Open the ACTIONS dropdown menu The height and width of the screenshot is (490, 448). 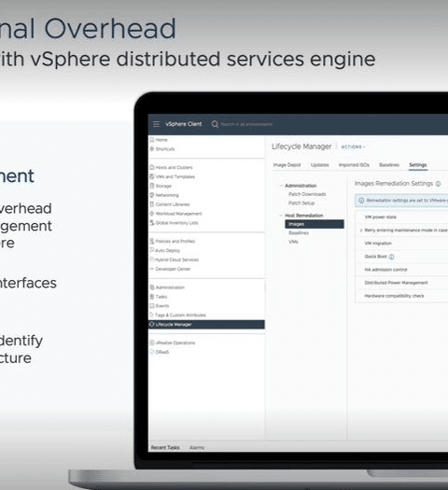(353, 147)
